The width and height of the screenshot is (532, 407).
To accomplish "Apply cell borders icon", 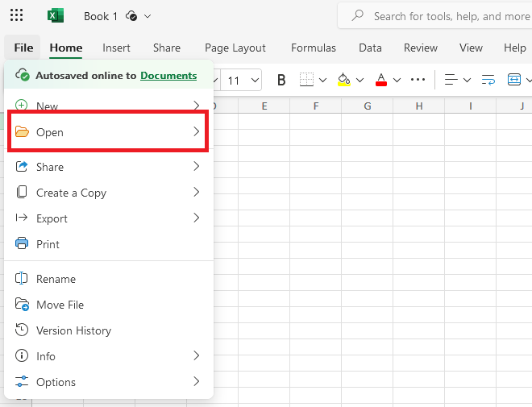I will pyautogui.click(x=306, y=80).
